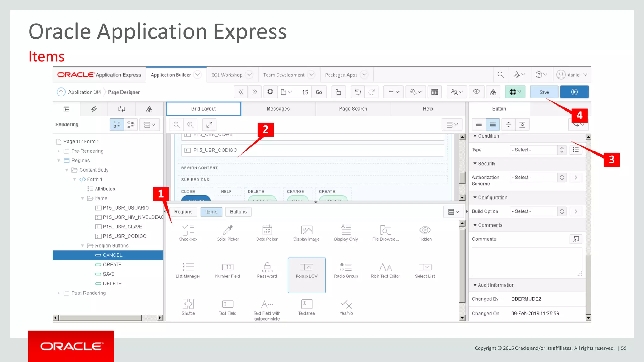Click Expand All property groups button
Image resolution: width=644 pixels, height=362 pixels.
tap(522, 125)
